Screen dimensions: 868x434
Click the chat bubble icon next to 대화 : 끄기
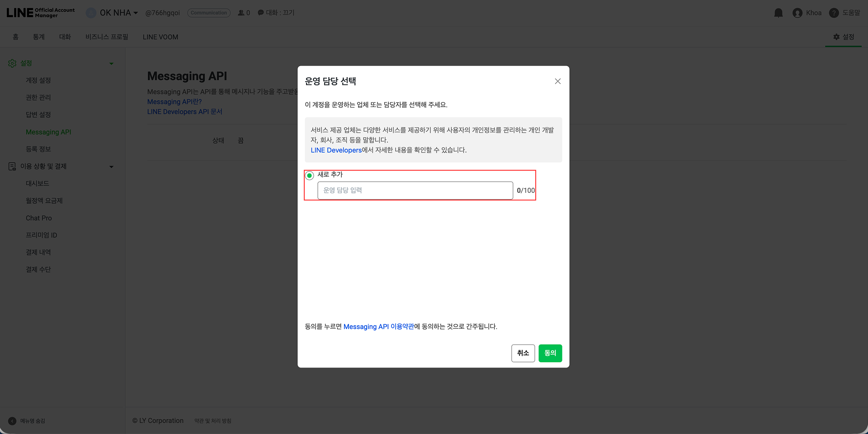[x=260, y=13]
